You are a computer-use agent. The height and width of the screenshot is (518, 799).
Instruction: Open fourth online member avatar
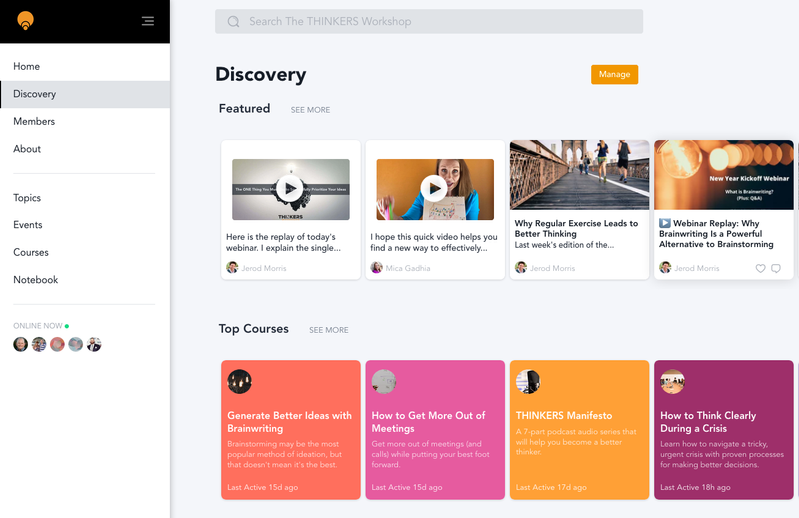[x=75, y=345]
